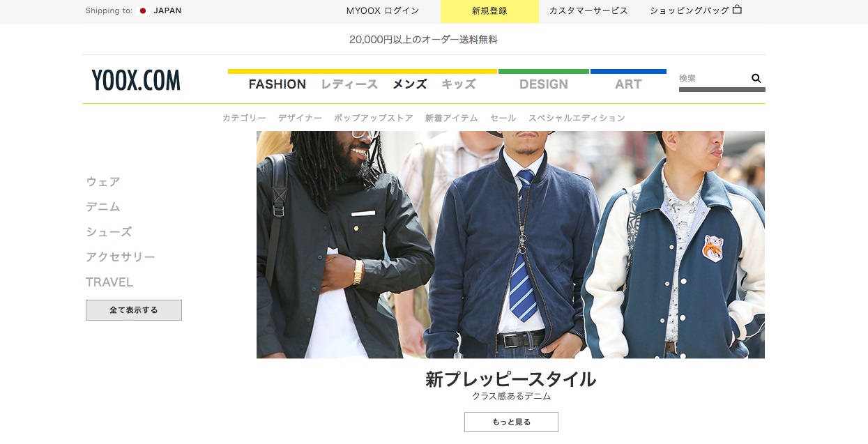Click the search magnifying glass icon
The width and height of the screenshot is (868, 444).
click(756, 79)
